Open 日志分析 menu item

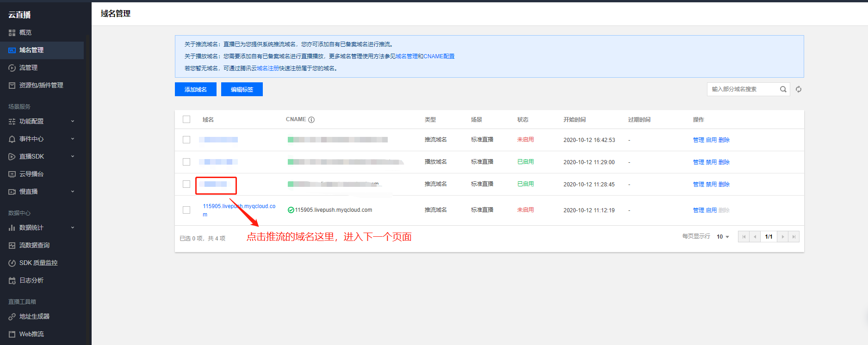pyautogui.click(x=31, y=280)
